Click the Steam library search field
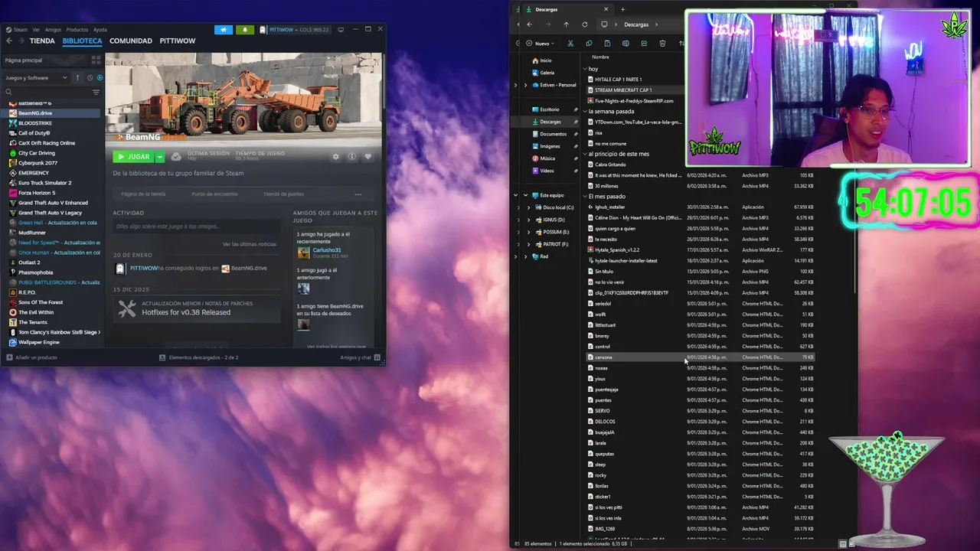This screenshot has width=980, height=551. (x=47, y=92)
